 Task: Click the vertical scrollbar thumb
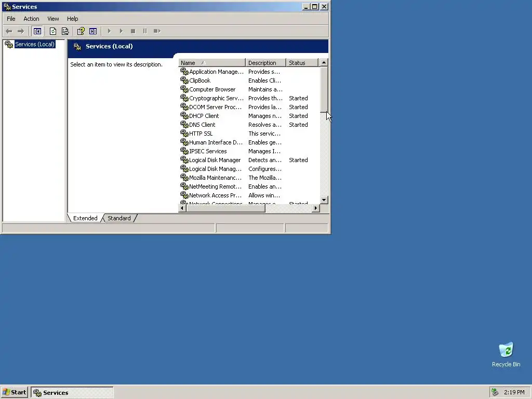click(x=324, y=89)
